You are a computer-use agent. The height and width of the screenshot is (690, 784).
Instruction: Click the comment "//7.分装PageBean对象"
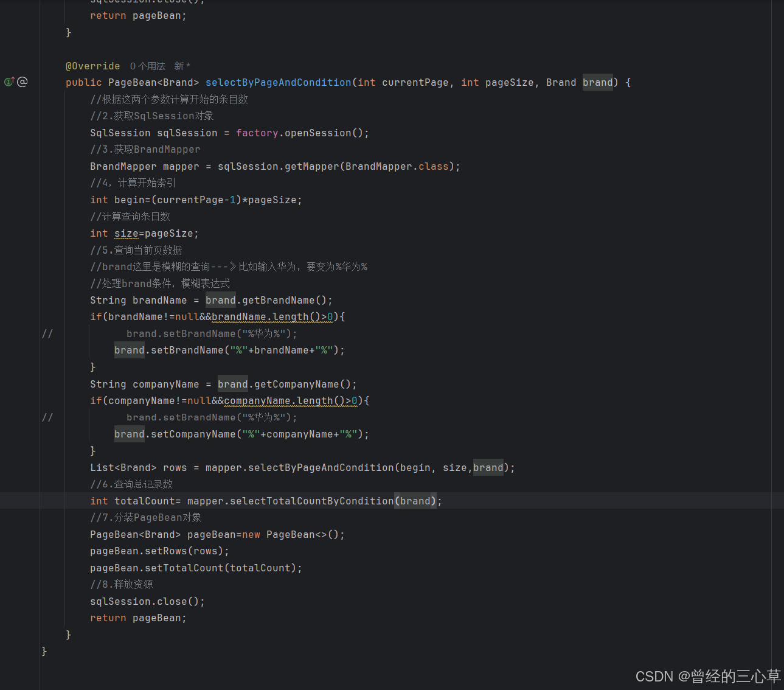(x=146, y=518)
